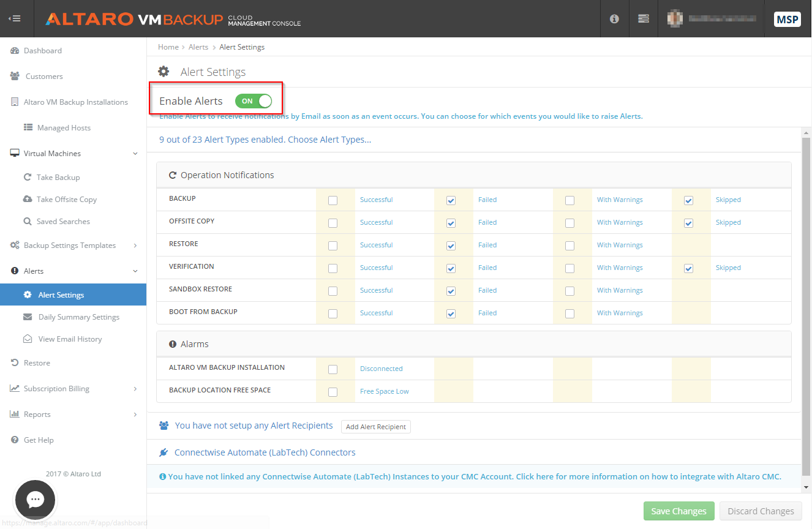Open the chat support bubble
This screenshot has width=812, height=529.
[35, 500]
